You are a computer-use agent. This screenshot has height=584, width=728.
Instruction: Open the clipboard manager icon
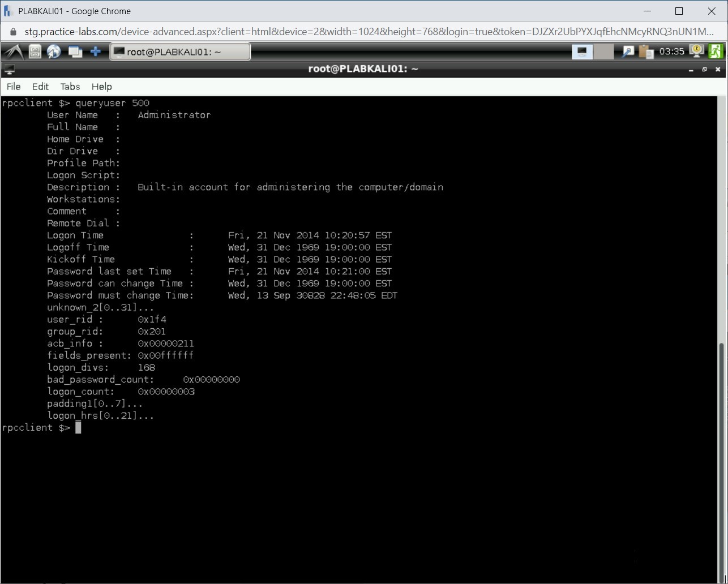point(646,52)
